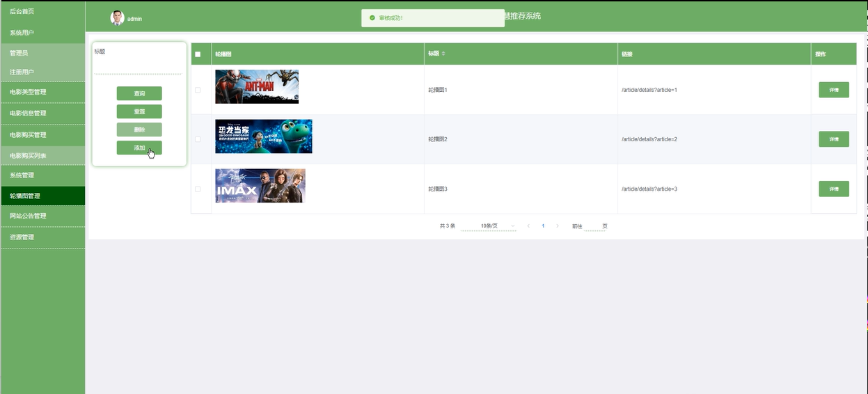This screenshot has width=868, height=394.
Task: Check the row for 轮播图1
Action: [x=198, y=90]
